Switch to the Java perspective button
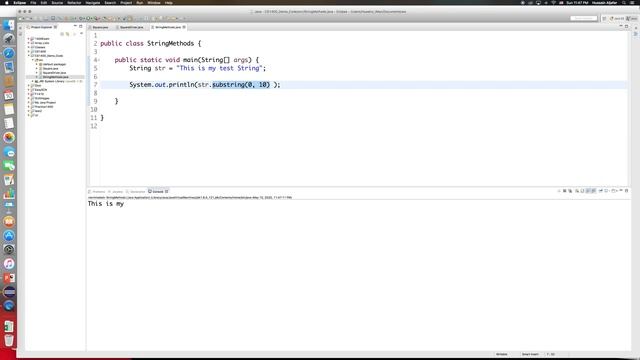This screenshot has width=640, height=360. 632,18
